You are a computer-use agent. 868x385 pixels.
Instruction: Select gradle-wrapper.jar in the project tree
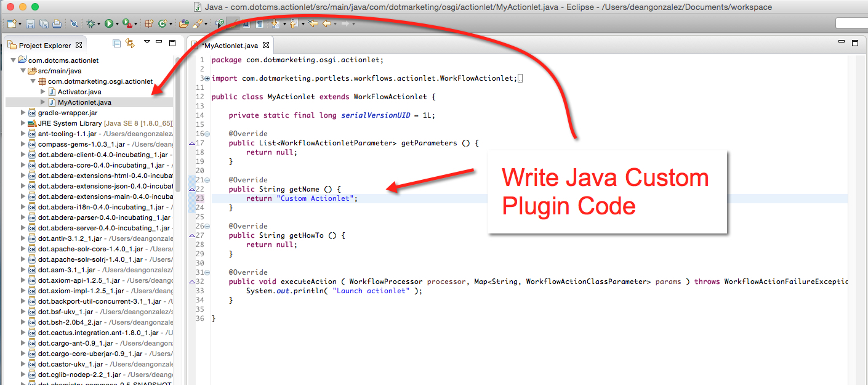pos(67,113)
